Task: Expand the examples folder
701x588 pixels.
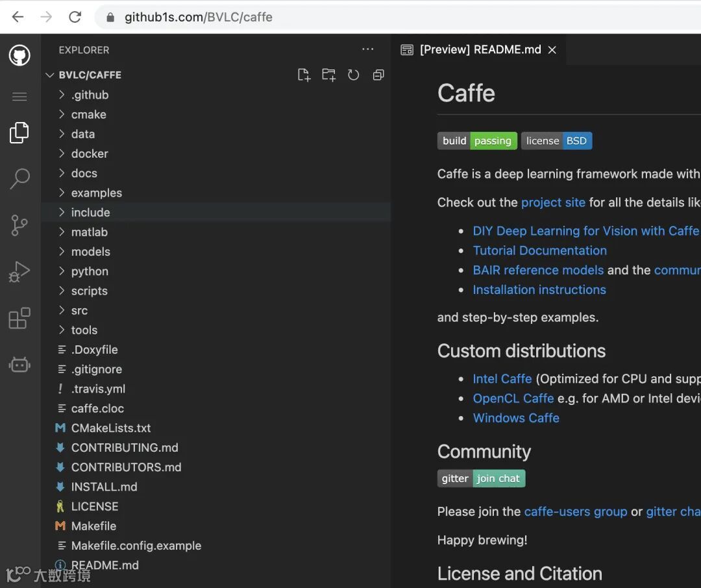Action: point(96,193)
